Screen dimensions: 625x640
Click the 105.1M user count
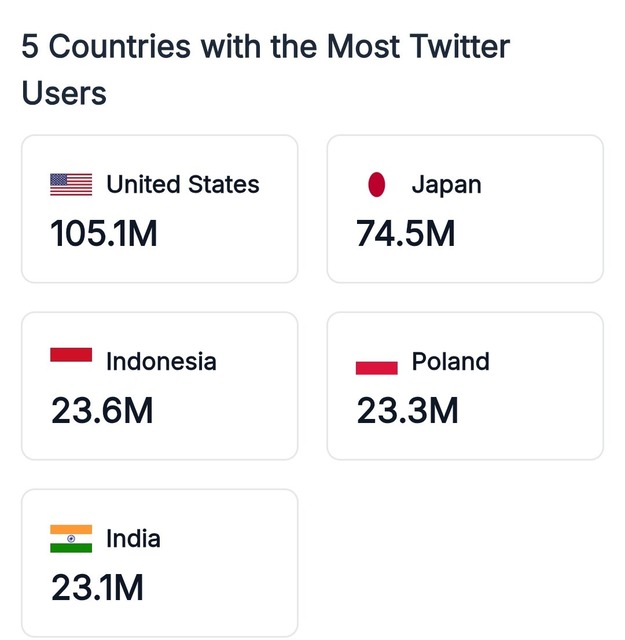[104, 234]
